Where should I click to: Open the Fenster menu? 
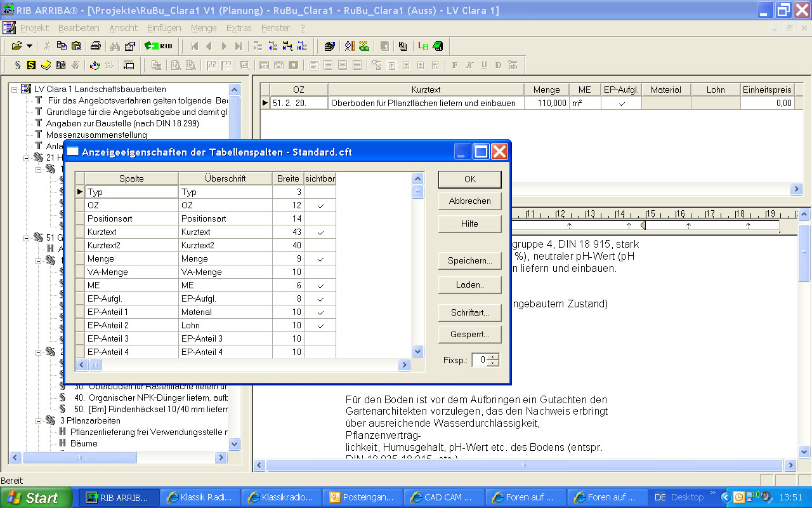point(275,28)
